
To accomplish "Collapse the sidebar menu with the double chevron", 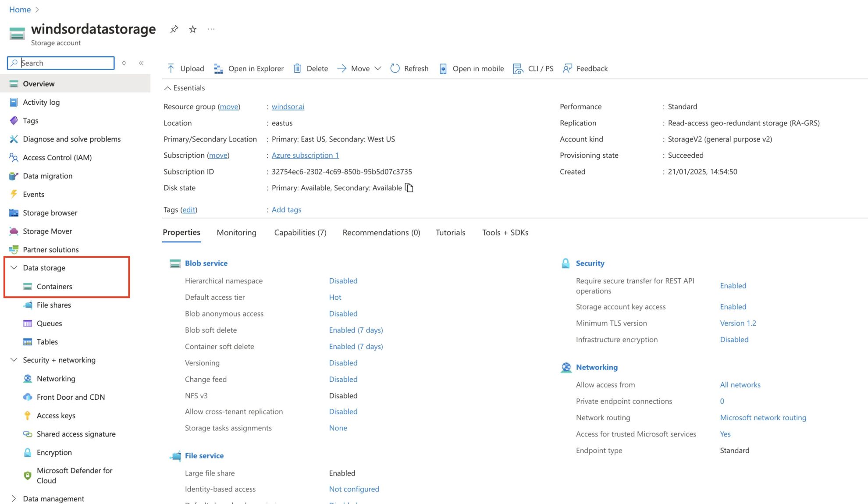I will click(141, 63).
